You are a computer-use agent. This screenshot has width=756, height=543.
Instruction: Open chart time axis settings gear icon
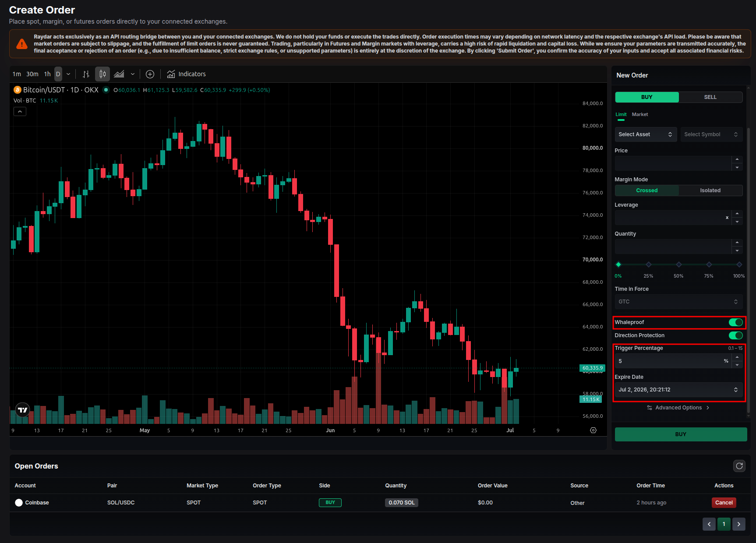point(593,430)
